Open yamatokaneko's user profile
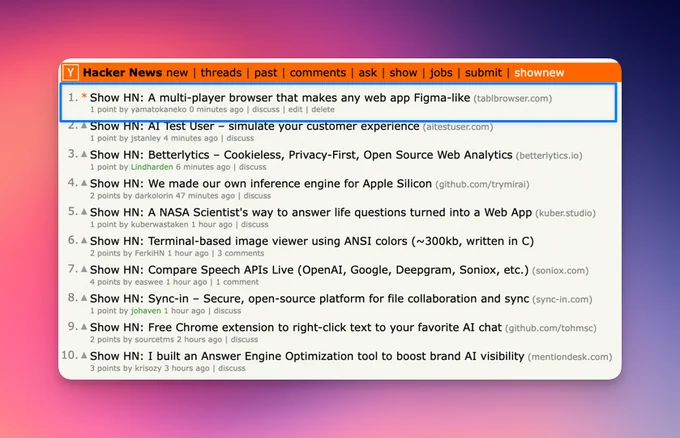The width and height of the screenshot is (680, 438). [159, 109]
